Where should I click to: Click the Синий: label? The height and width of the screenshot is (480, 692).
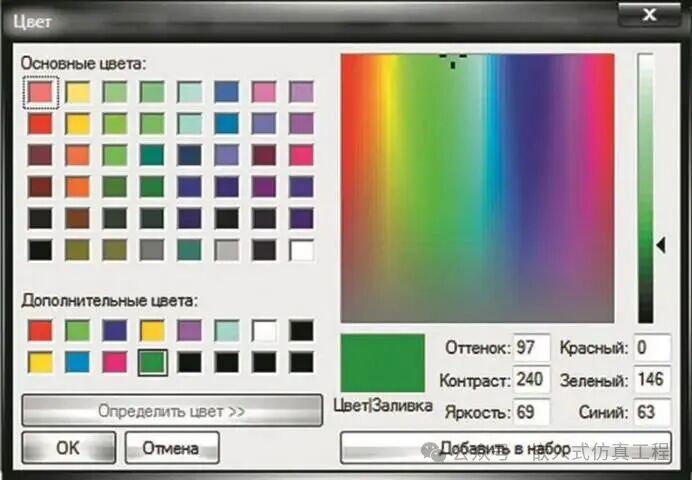click(x=604, y=412)
